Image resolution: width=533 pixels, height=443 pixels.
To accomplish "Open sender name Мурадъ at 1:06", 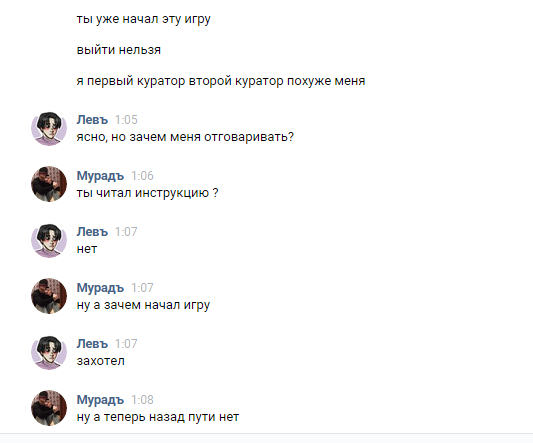I will (100, 176).
